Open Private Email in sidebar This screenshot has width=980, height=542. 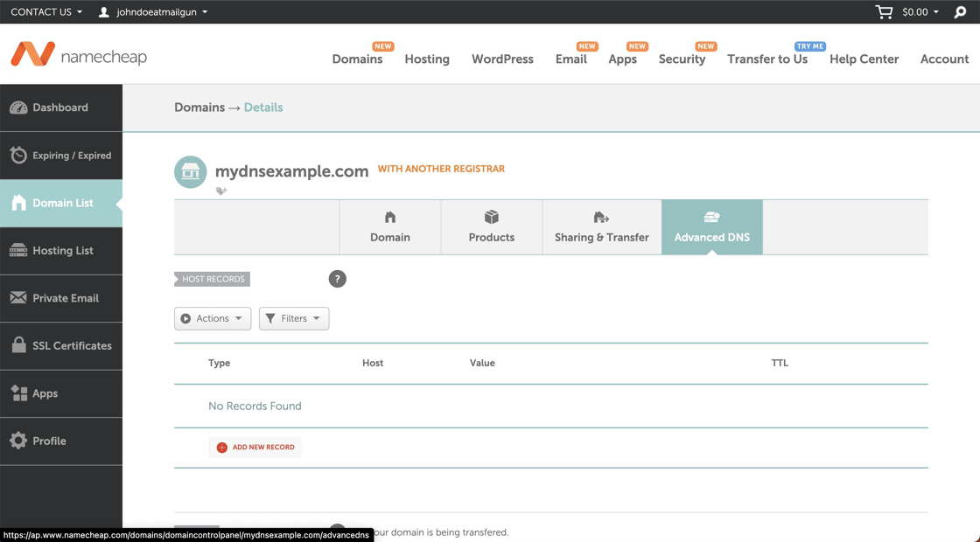coord(61,298)
